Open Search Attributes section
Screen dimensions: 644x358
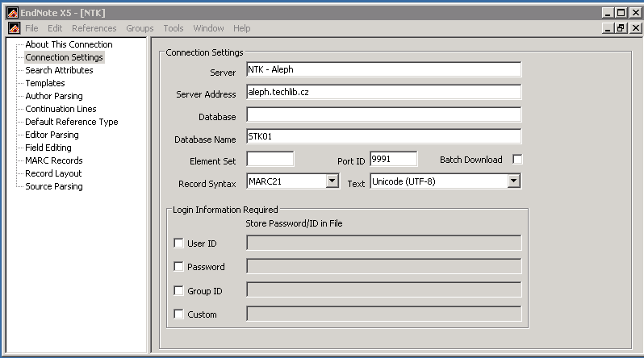click(x=59, y=70)
